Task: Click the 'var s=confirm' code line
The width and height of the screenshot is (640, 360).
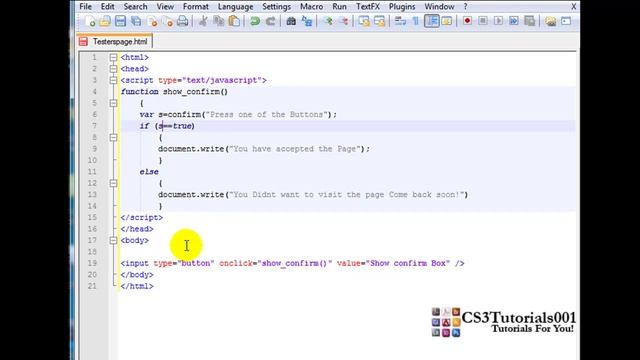Action: 238,115
